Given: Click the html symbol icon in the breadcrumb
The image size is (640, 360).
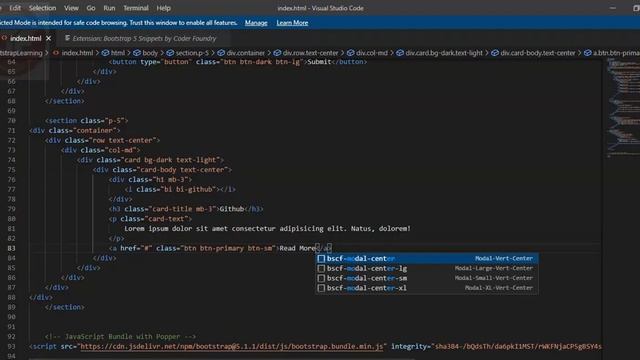Looking at the screenshot, I should [105, 53].
